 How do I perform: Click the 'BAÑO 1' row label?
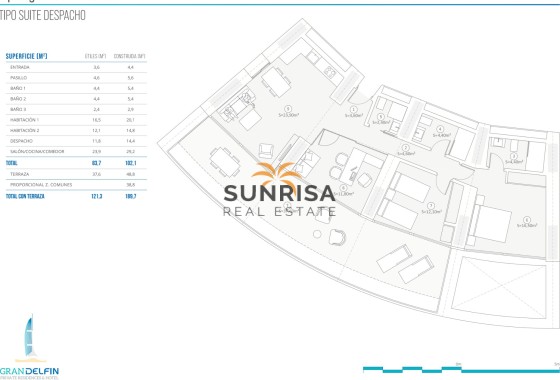point(18,88)
